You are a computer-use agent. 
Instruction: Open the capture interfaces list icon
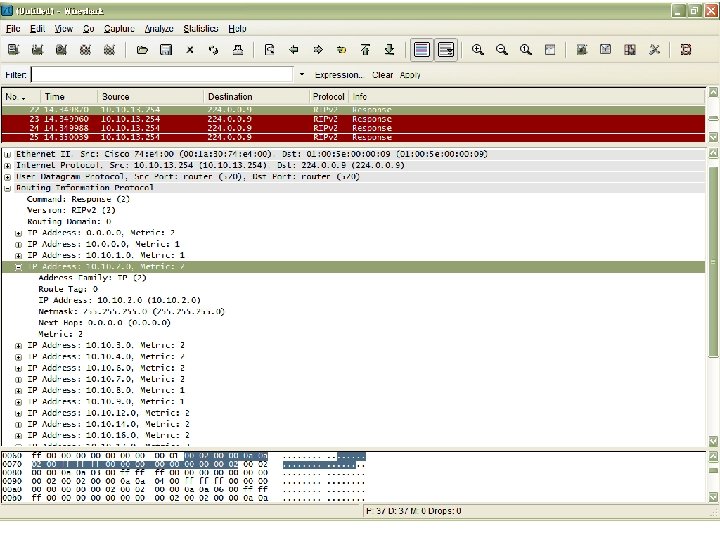pyautogui.click(x=13, y=50)
